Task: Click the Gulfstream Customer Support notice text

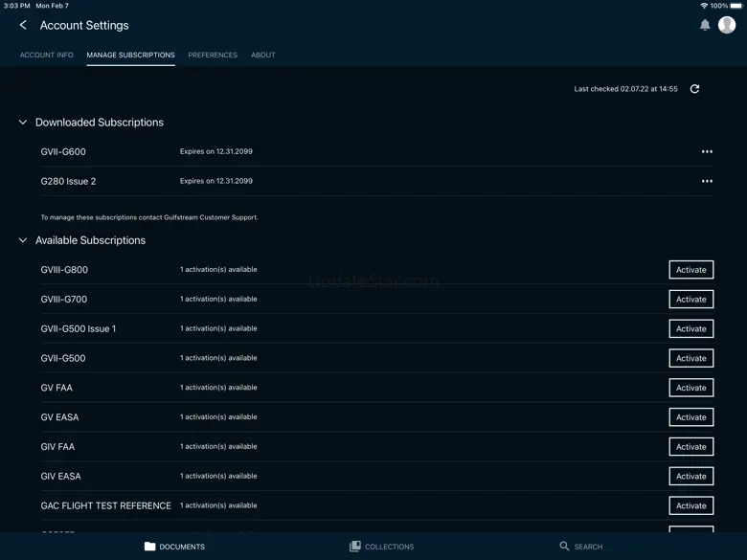Action: pos(149,217)
